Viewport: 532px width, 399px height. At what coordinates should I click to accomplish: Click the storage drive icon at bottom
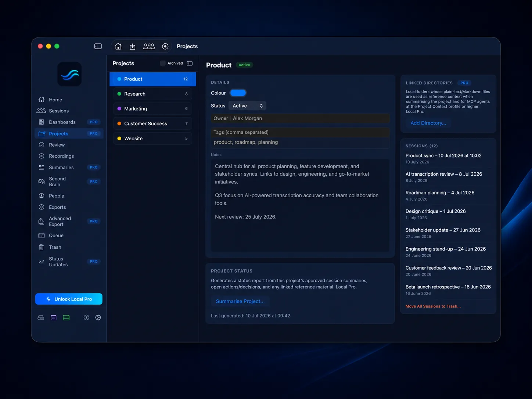tap(41, 317)
